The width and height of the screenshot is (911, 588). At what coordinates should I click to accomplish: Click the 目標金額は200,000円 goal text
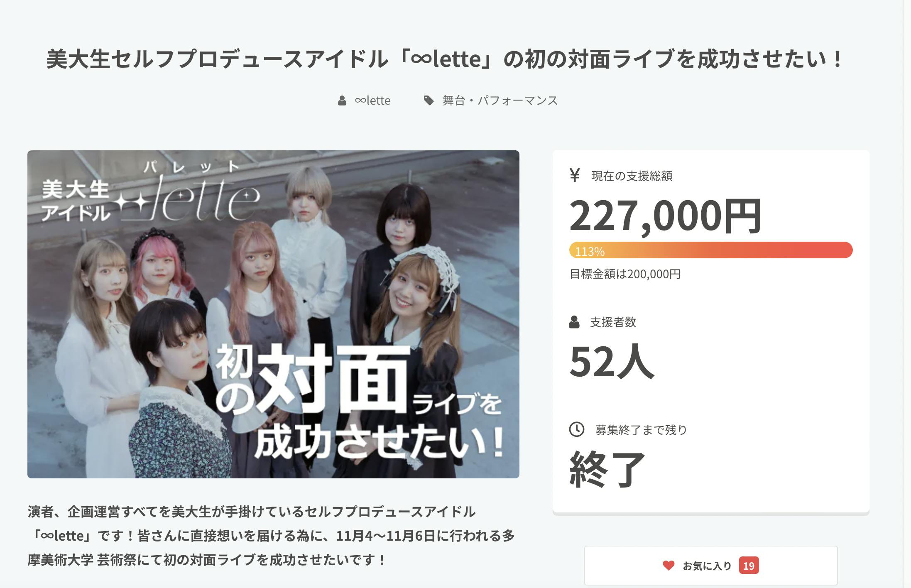[x=625, y=274]
